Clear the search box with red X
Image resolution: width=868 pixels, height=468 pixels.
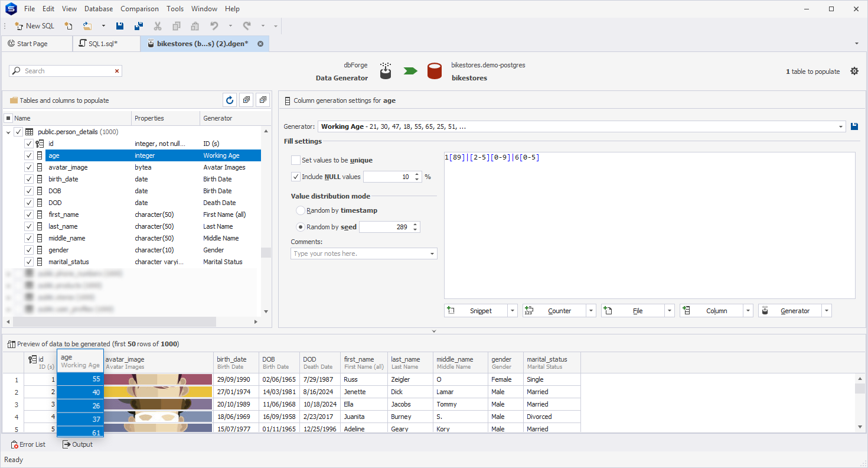tap(117, 71)
